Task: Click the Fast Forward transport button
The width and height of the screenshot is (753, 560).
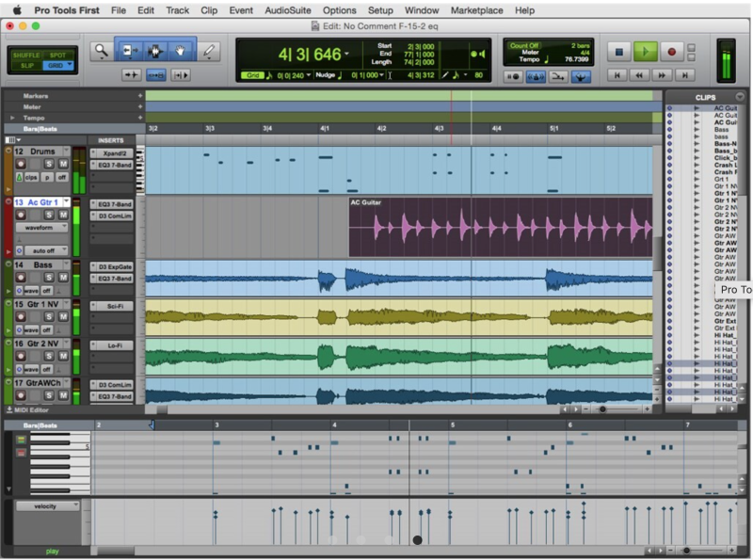Action: click(x=662, y=75)
